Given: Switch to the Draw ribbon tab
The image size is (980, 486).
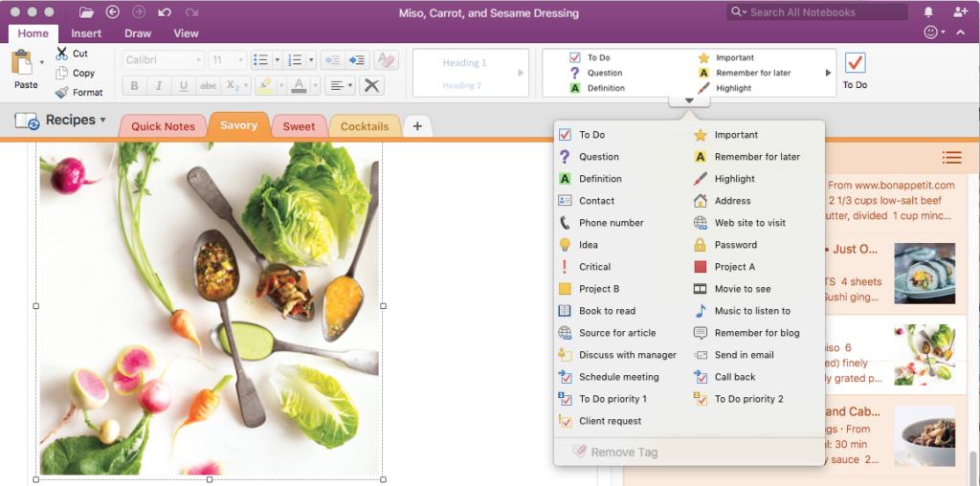Looking at the screenshot, I should click(138, 33).
